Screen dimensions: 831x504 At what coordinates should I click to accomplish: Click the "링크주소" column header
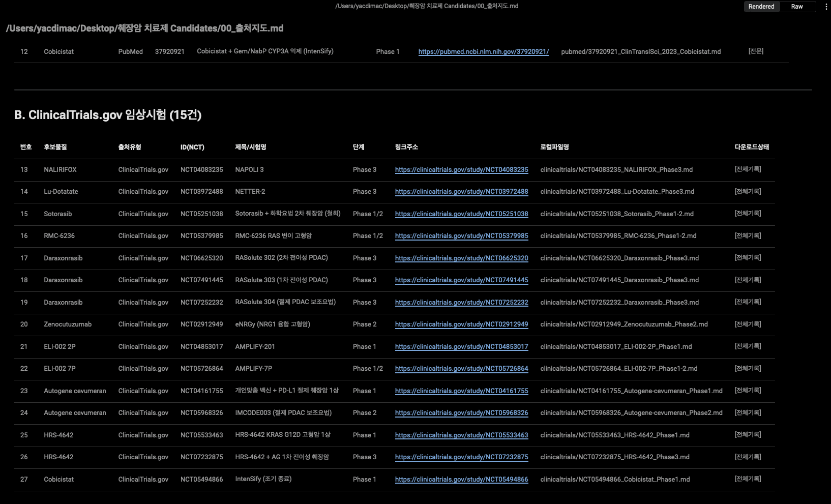(x=407, y=147)
